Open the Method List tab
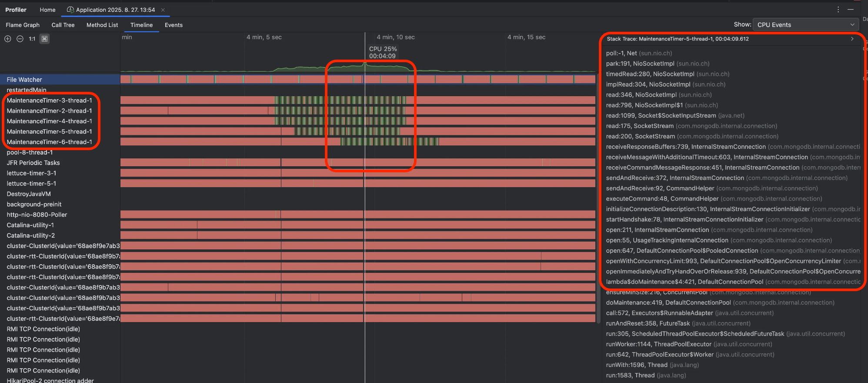868x383 pixels. 102,25
